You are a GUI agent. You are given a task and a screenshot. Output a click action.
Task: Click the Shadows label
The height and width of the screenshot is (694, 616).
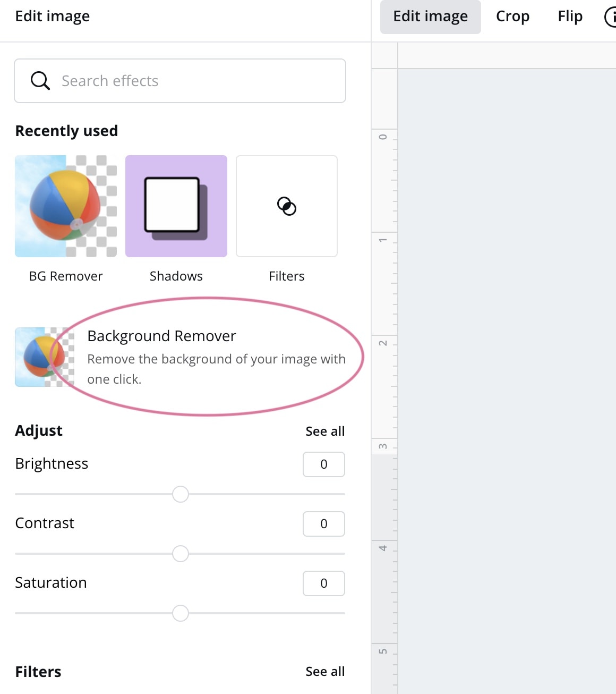click(x=176, y=276)
